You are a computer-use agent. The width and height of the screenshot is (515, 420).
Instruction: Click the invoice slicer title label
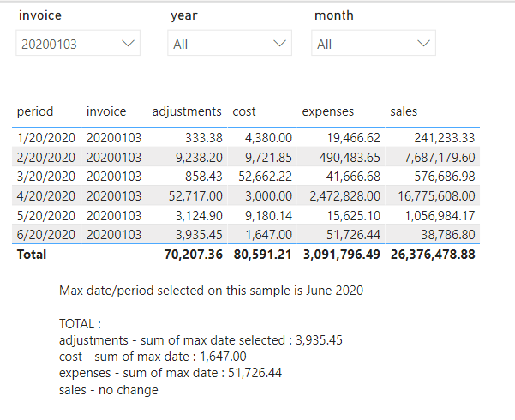tap(40, 15)
